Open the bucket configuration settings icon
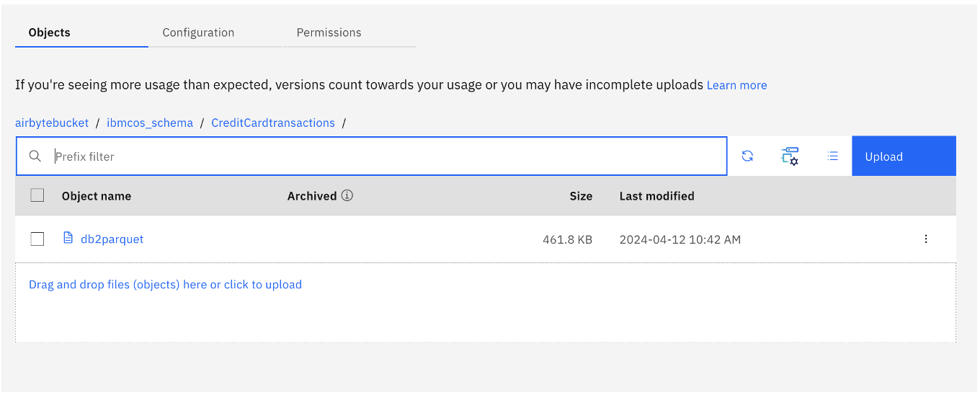This screenshot has width=980, height=395. (790, 156)
